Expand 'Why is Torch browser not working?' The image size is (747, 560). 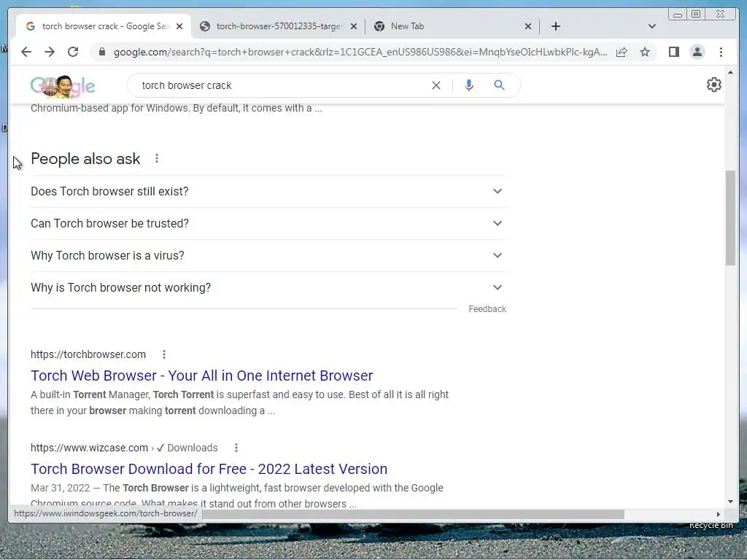pyautogui.click(x=268, y=287)
